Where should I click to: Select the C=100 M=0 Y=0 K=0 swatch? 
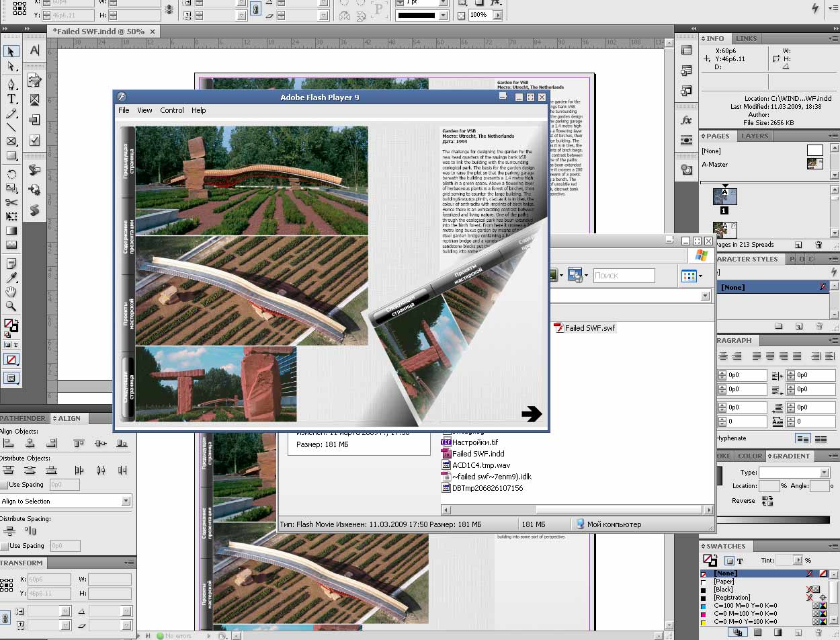coord(745,606)
